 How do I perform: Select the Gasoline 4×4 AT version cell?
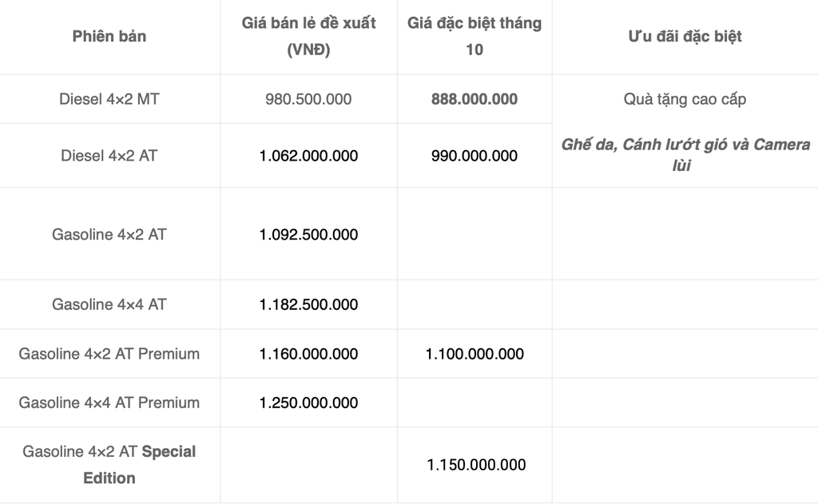109,304
